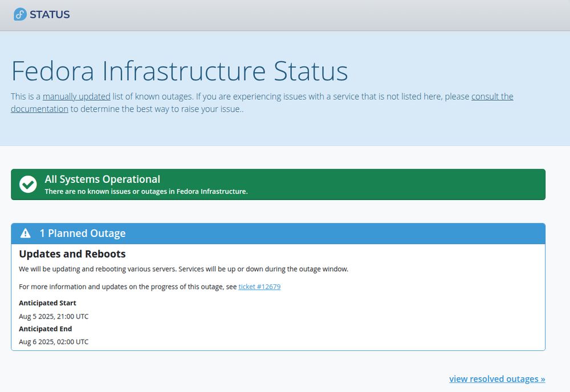Screen dimensions: 570x392
Task: Select the 'Updates and Reboots' title
Action: [x=72, y=254]
